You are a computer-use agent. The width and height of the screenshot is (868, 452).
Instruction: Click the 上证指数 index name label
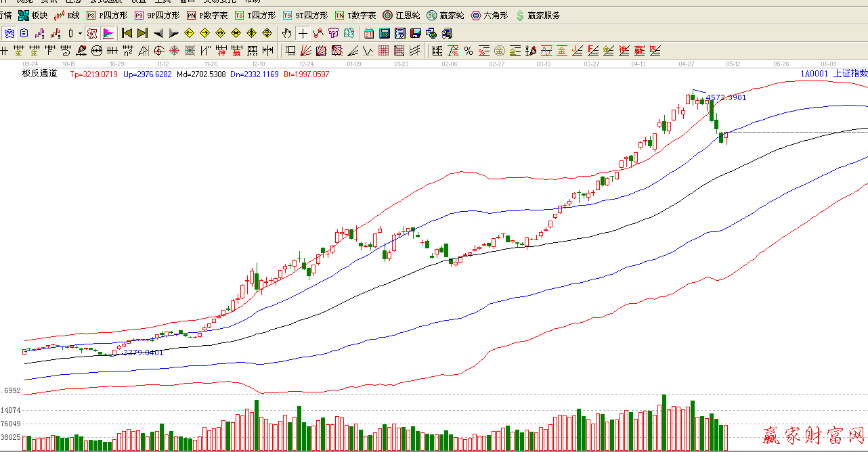click(850, 74)
